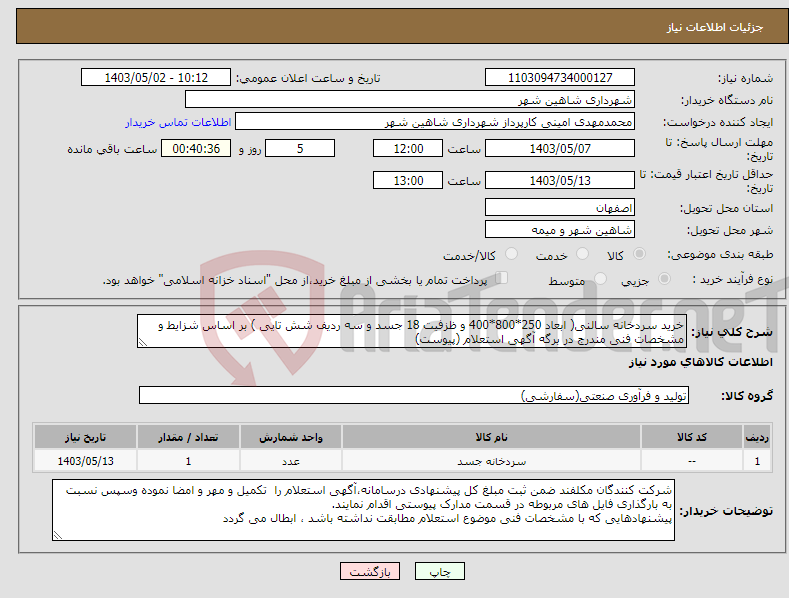Click the ردیف column header
789x598 pixels.
coord(757,437)
